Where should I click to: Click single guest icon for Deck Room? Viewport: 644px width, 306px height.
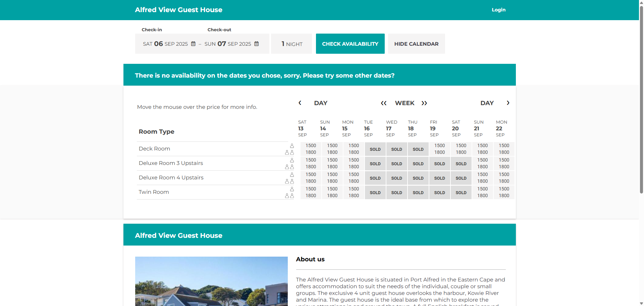[292, 146]
